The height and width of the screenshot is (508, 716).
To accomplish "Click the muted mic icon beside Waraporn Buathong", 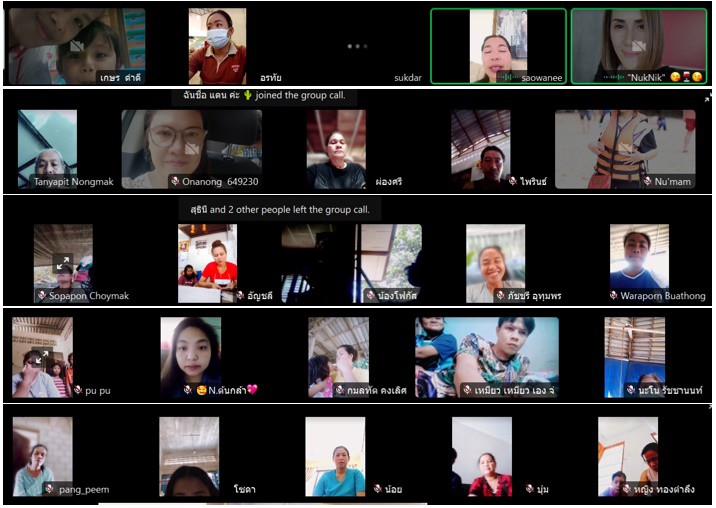I will click(x=613, y=296).
